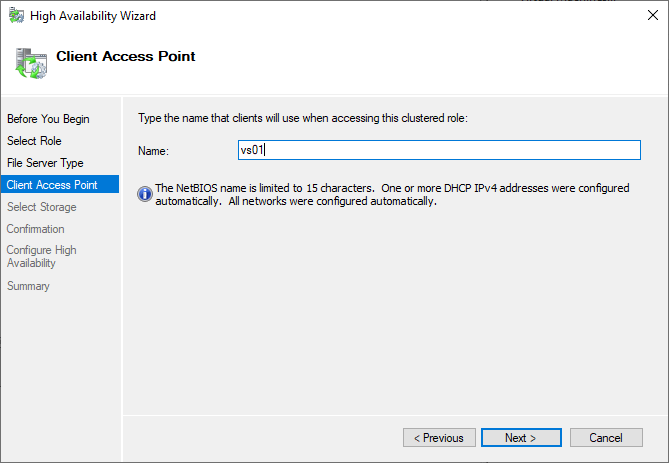Image resolution: width=669 pixels, height=463 pixels.
Task: Open the Select Role step
Action: (34, 141)
